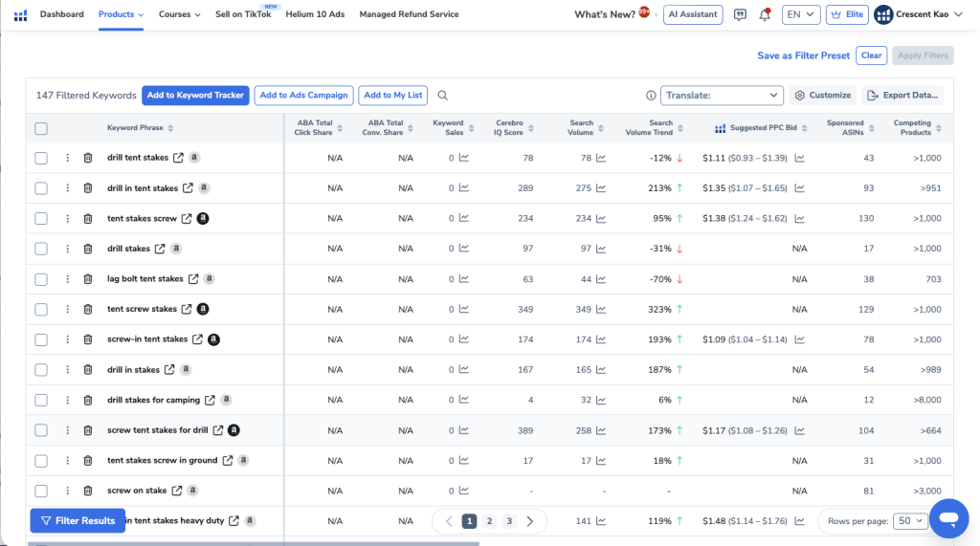Open 'tent stakes screw' external link icon
This screenshot has width=980, height=546.
click(187, 219)
